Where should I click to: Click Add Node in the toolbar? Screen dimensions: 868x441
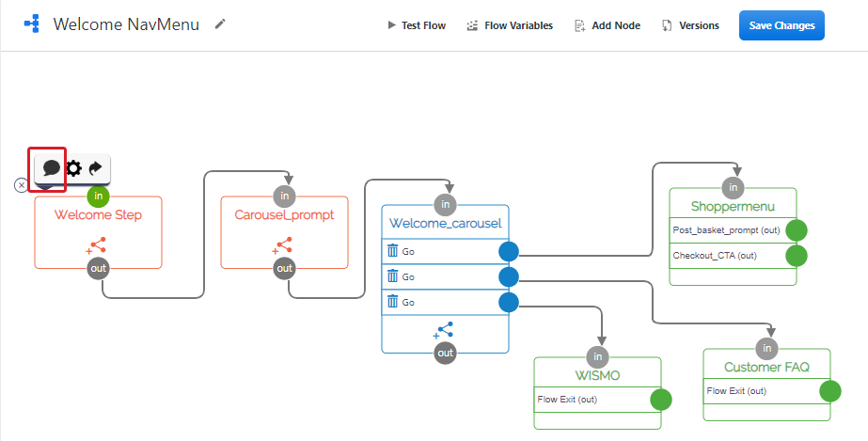click(x=607, y=25)
